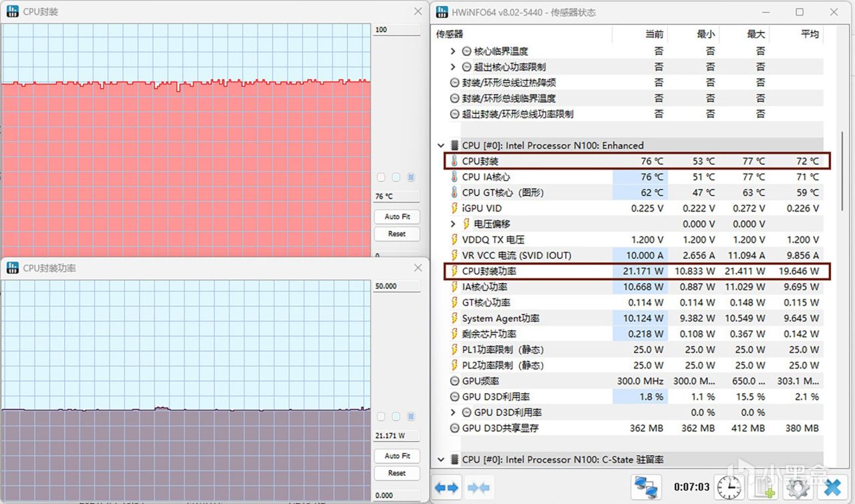
Task: Select the System Agent功率 row label
Action: [501, 318]
